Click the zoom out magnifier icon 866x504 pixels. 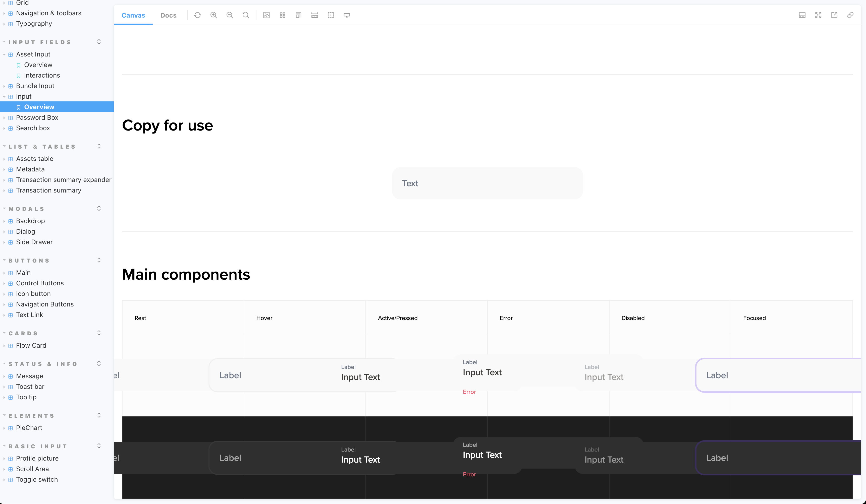pos(230,15)
